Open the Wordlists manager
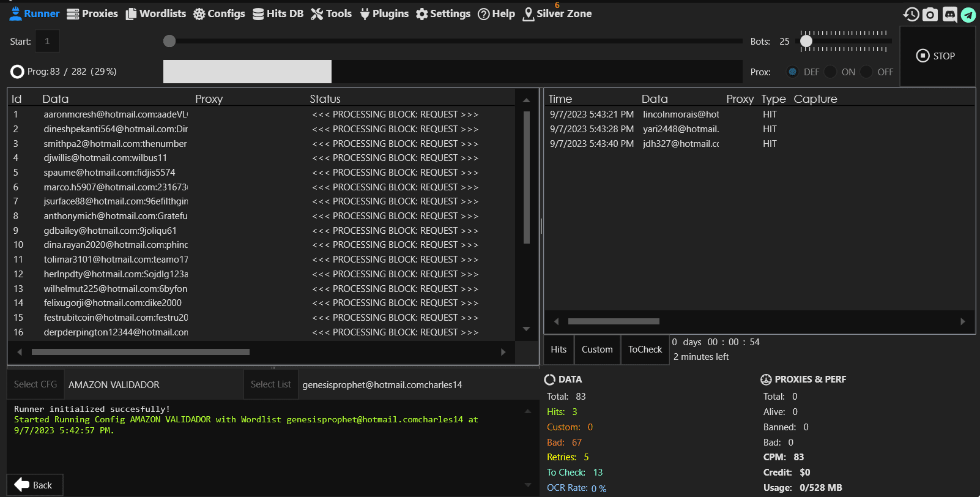This screenshot has width=980, height=497. pos(156,13)
